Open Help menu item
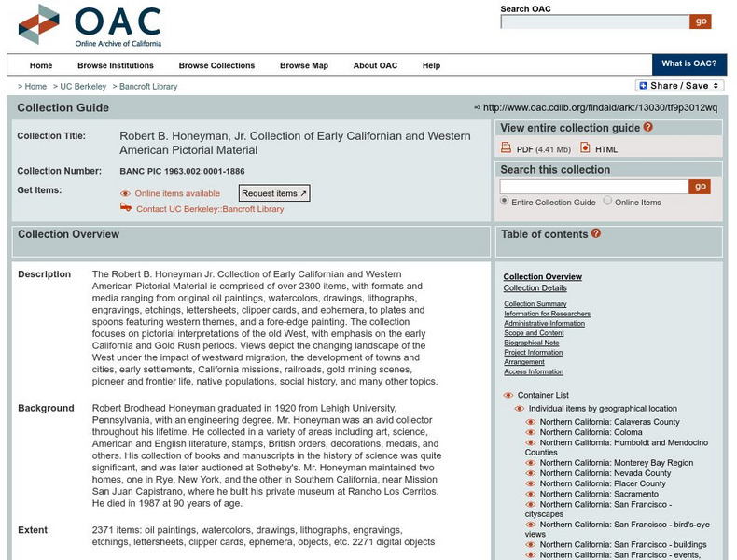The image size is (737, 560). [x=432, y=65]
